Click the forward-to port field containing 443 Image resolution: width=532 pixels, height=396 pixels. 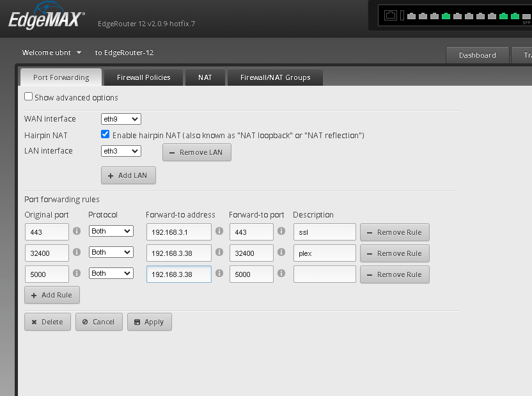coord(251,232)
